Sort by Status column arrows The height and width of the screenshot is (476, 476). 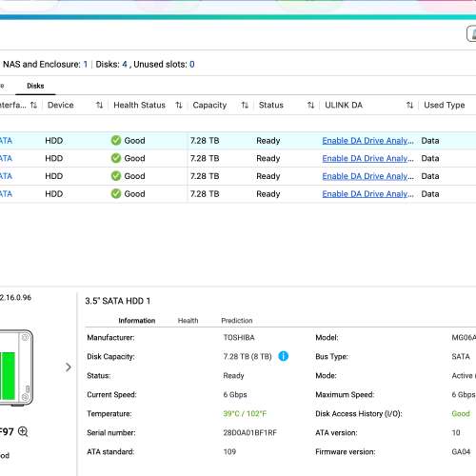310,105
